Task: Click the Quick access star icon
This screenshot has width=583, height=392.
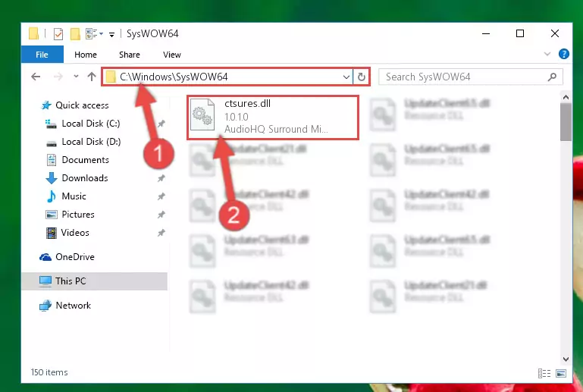Action: point(46,105)
